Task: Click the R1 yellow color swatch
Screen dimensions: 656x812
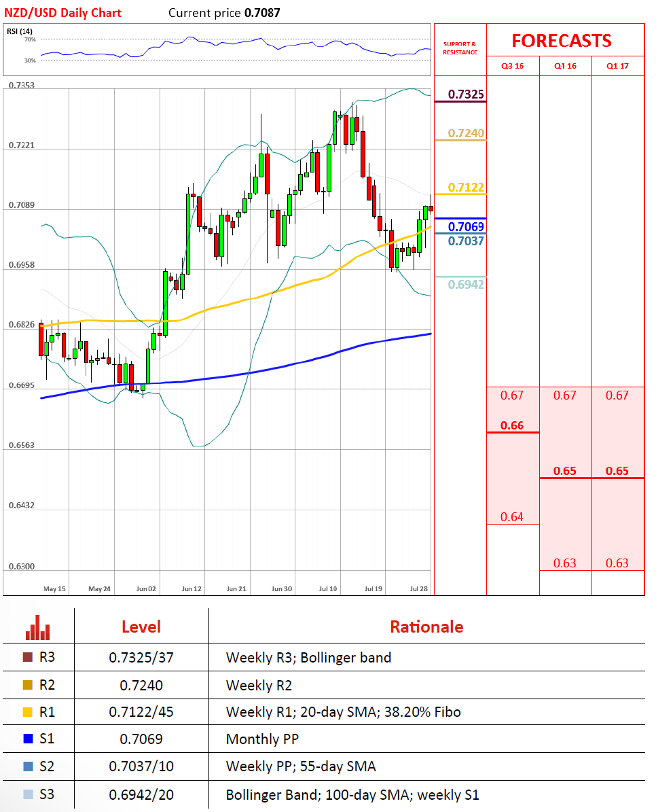Action: 28,712
